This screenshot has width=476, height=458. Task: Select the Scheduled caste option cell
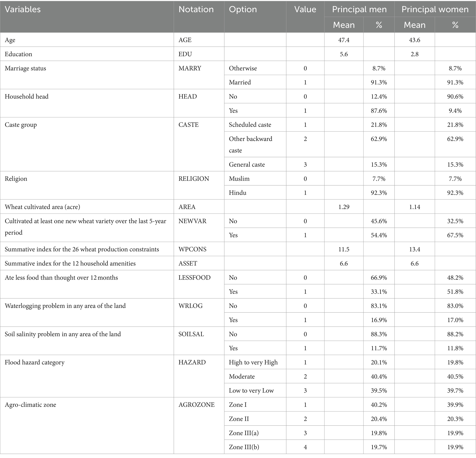tap(250, 125)
